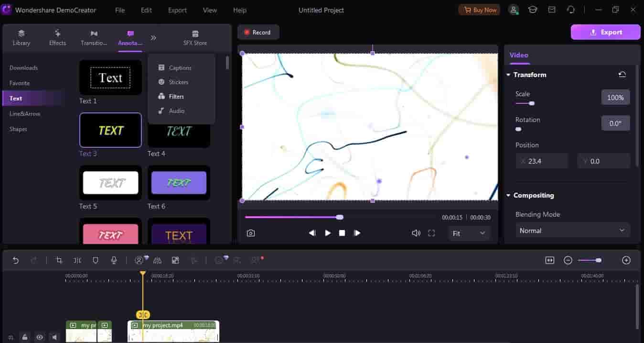Mute the track audio speaker icon
Viewport: 644px width, 343px height.
(54, 337)
